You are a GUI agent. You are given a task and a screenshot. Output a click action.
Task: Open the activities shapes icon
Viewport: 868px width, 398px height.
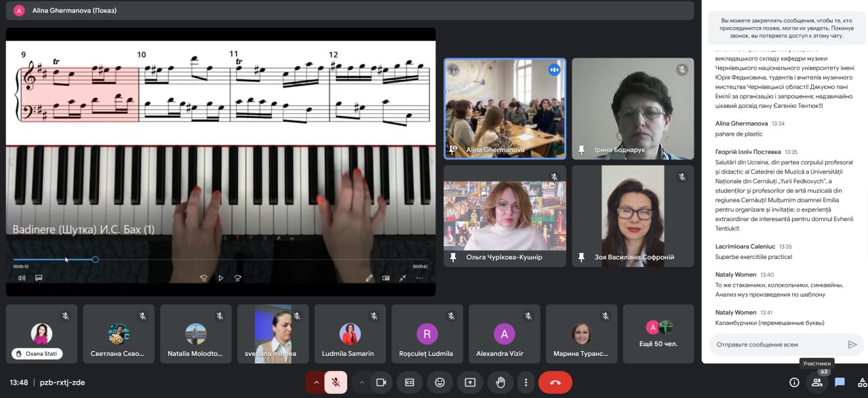tap(862, 382)
